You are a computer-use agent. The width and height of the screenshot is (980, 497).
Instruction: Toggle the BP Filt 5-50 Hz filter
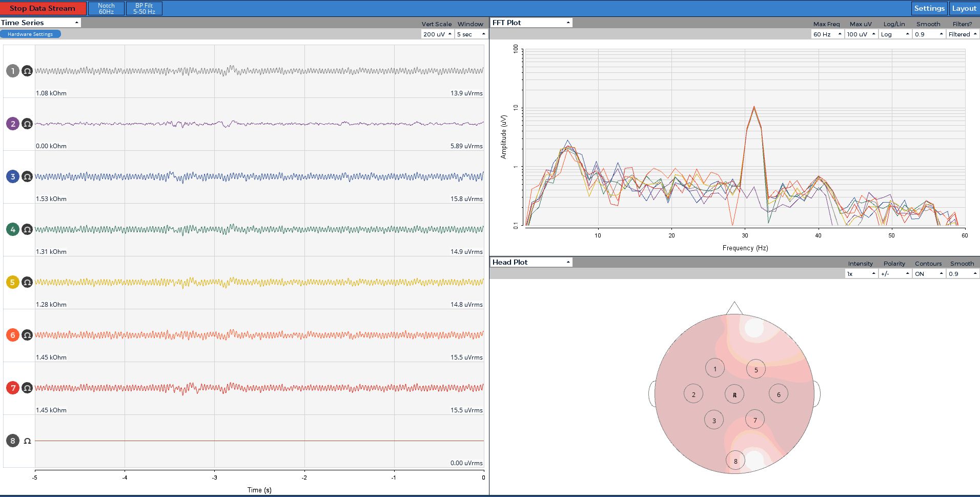tap(144, 8)
